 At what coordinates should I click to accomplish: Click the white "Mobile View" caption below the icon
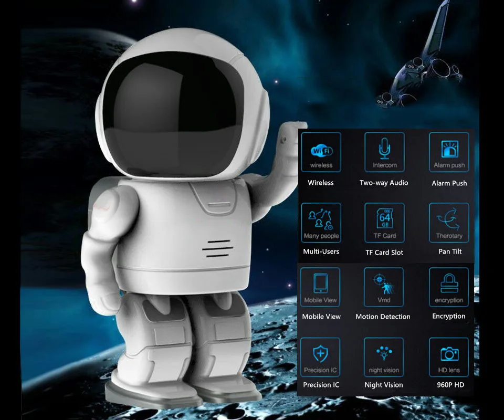(321, 317)
